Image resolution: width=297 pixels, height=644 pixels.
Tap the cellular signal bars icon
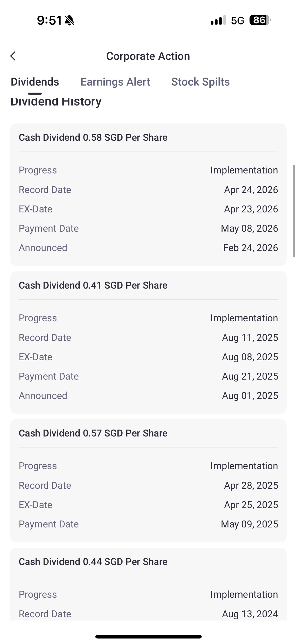(218, 20)
